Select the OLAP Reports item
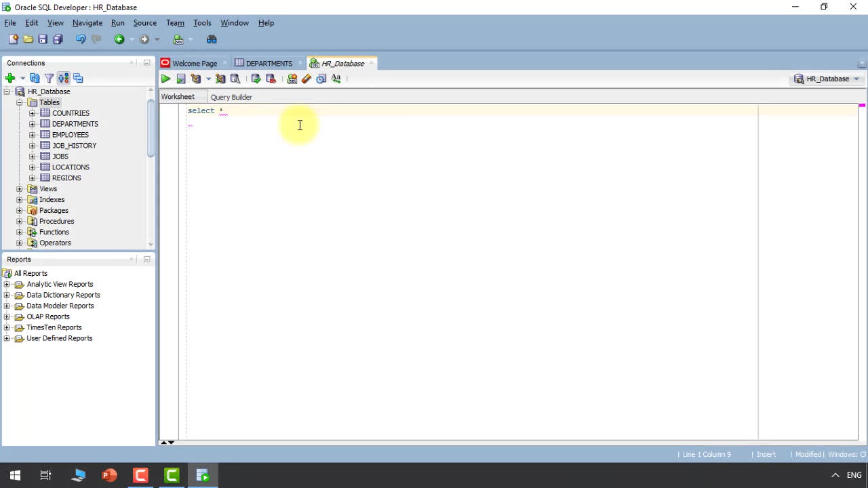Screen dimensions: 868x488 coord(48,317)
